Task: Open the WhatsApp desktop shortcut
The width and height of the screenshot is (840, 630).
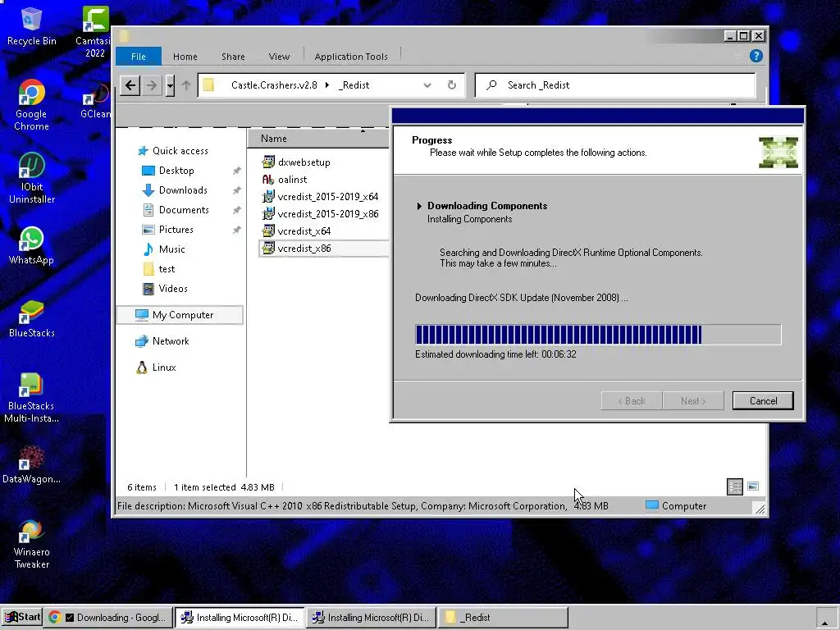Action: [x=31, y=245]
